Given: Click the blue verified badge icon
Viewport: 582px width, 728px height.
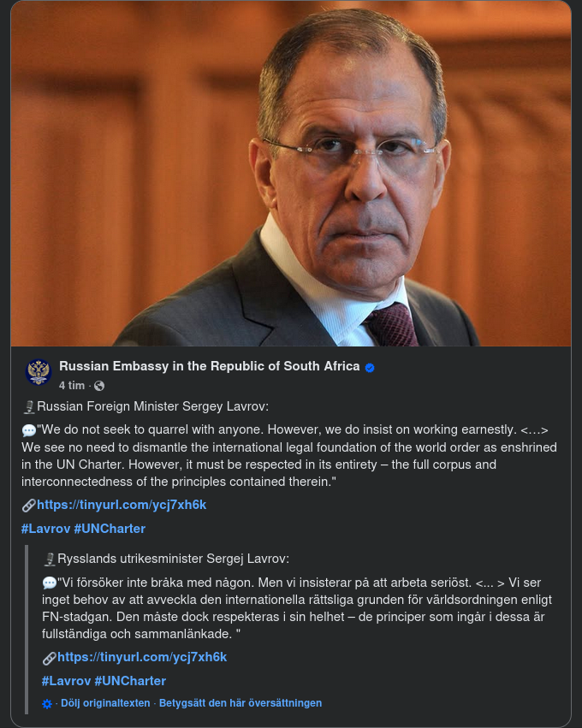Looking at the screenshot, I should click(x=370, y=367).
